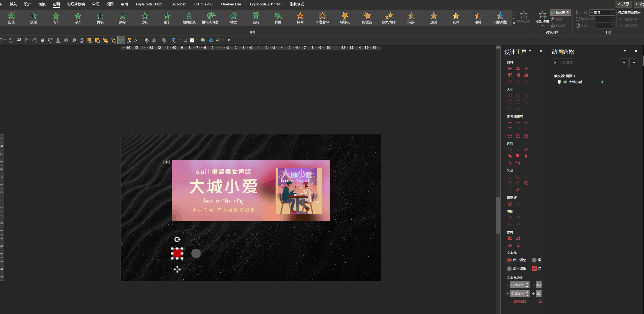Viewport: 644px width, 314px height.
Task: Click guide-left icon under 参考线布局
Action: click(510, 123)
